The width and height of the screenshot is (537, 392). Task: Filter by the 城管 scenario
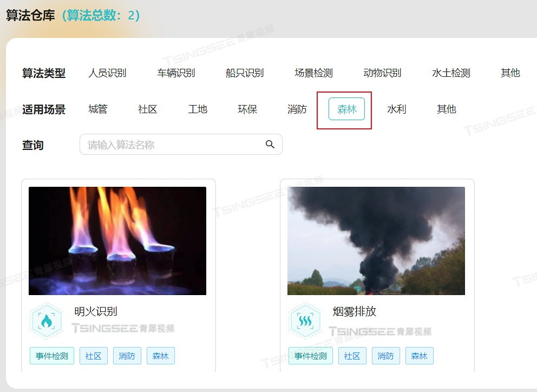(x=98, y=109)
